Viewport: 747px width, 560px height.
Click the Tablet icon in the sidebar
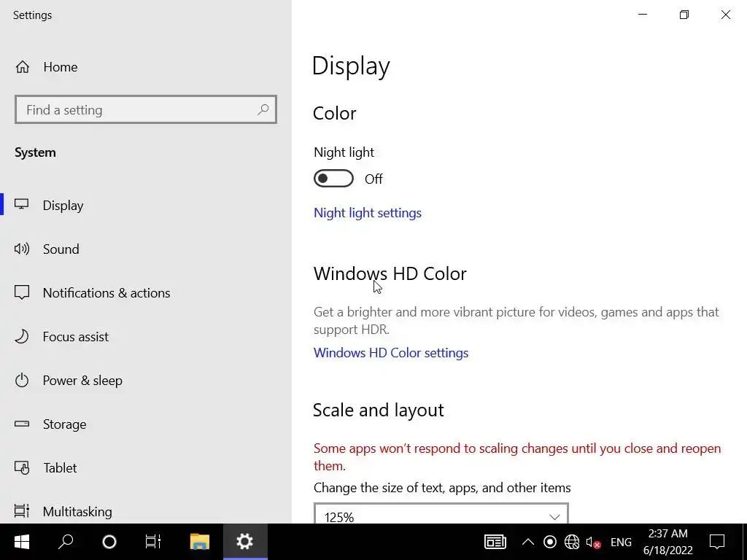click(x=22, y=467)
